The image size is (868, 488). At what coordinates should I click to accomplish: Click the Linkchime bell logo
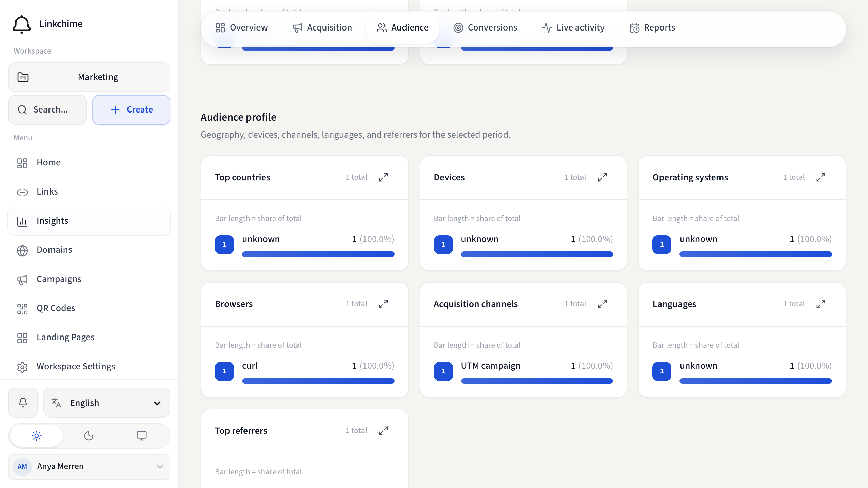tap(22, 24)
